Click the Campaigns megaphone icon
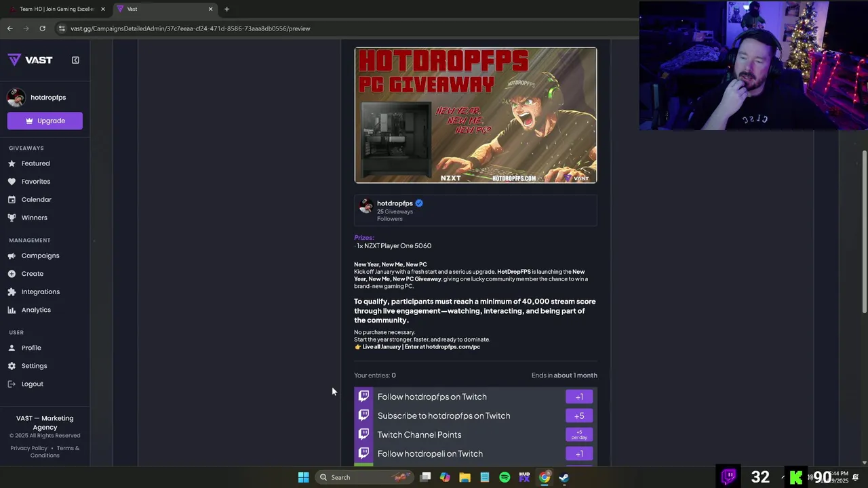 click(x=12, y=256)
